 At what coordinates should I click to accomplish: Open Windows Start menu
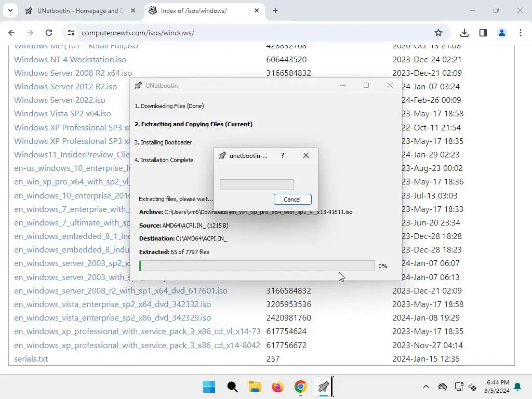pos(209,387)
